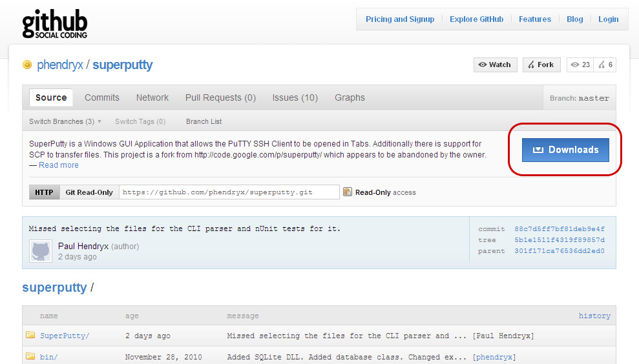Open Pricing and Signup page
This screenshot has width=639, height=364.
point(400,19)
